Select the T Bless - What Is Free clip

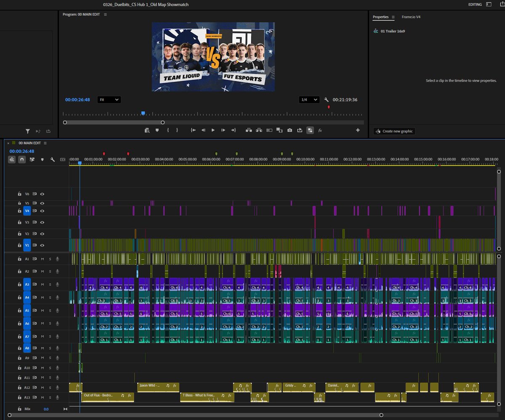point(207,397)
